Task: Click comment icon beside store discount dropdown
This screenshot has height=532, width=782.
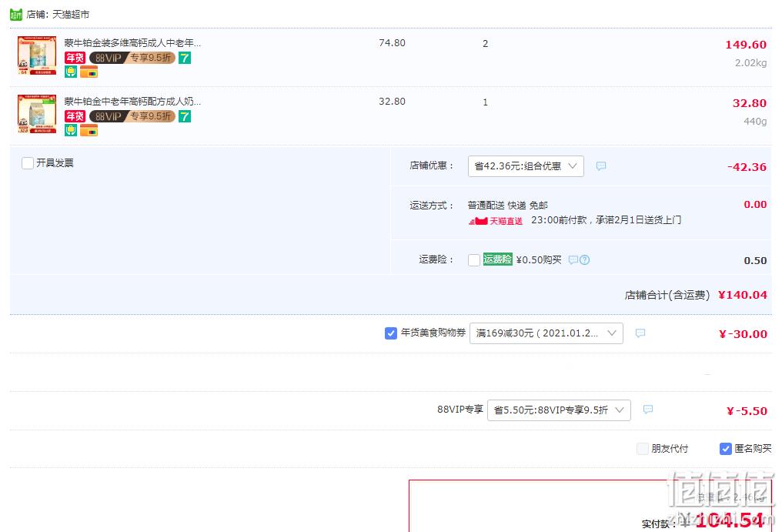Action: [601, 166]
